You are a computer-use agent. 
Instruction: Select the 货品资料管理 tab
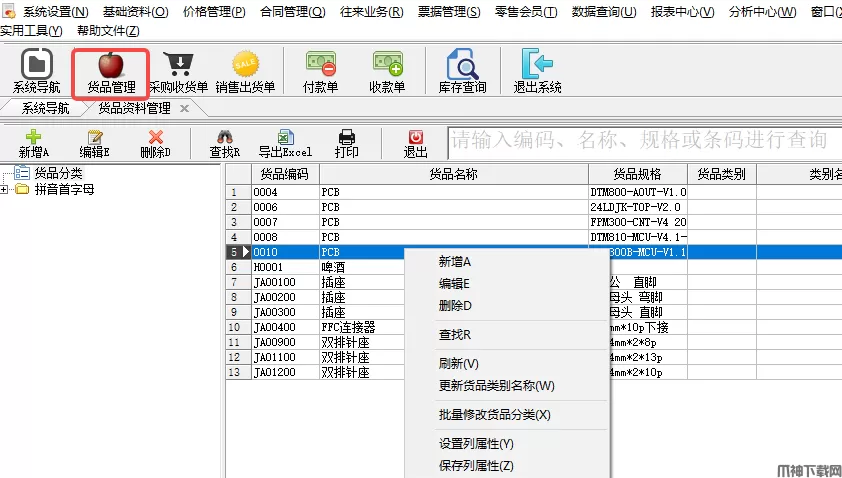(x=134, y=108)
